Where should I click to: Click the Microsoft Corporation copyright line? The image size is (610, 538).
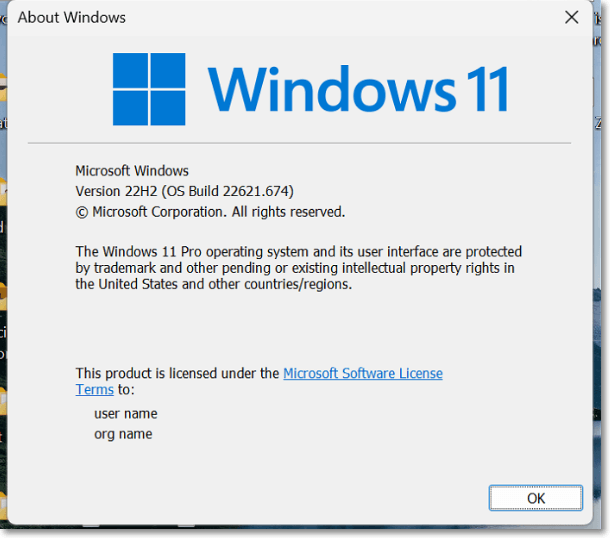(210, 212)
